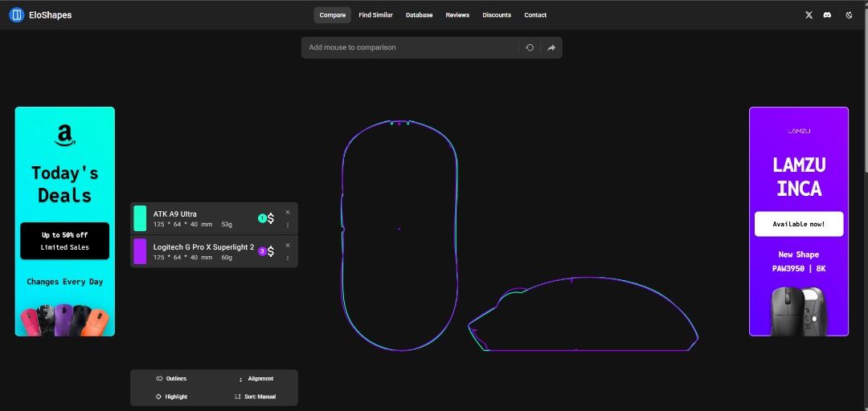This screenshot has height=411, width=868.
Task: Open the X (Twitter) social link
Action: pyautogui.click(x=809, y=15)
